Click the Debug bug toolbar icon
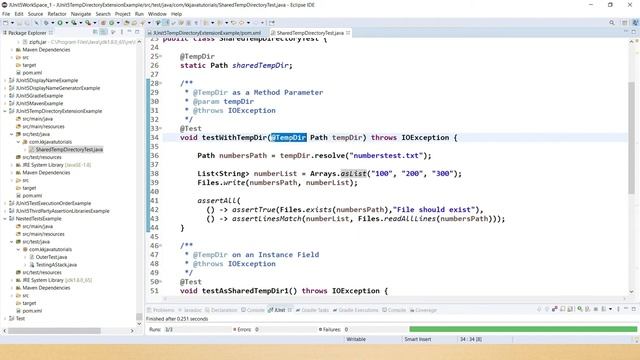 [46, 23]
